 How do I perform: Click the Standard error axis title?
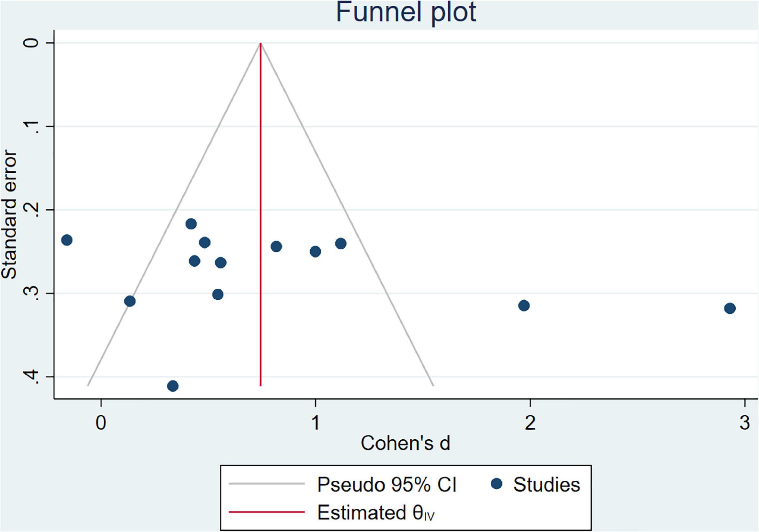[9, 215]
